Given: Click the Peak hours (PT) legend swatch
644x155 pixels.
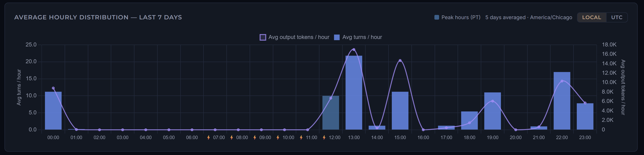Looking at the screenshot, I should (437, 18).
